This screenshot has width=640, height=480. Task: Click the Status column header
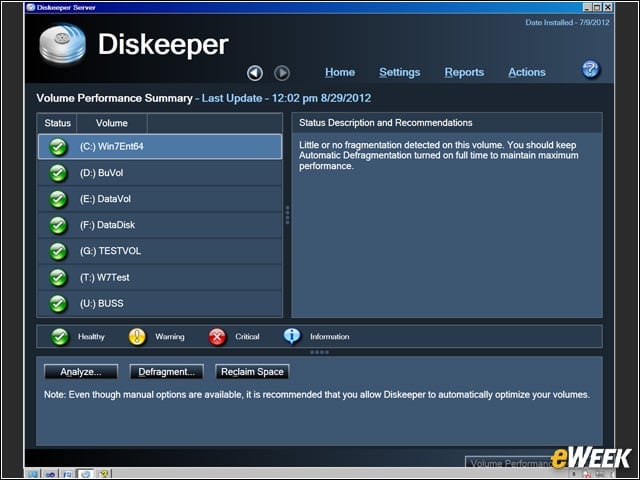tap(57, 123)
